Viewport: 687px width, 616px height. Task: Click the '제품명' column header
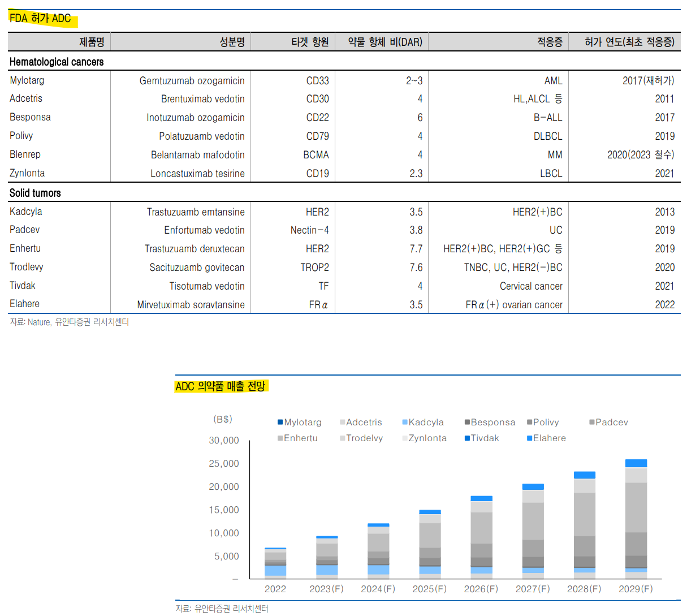(92, 42)
